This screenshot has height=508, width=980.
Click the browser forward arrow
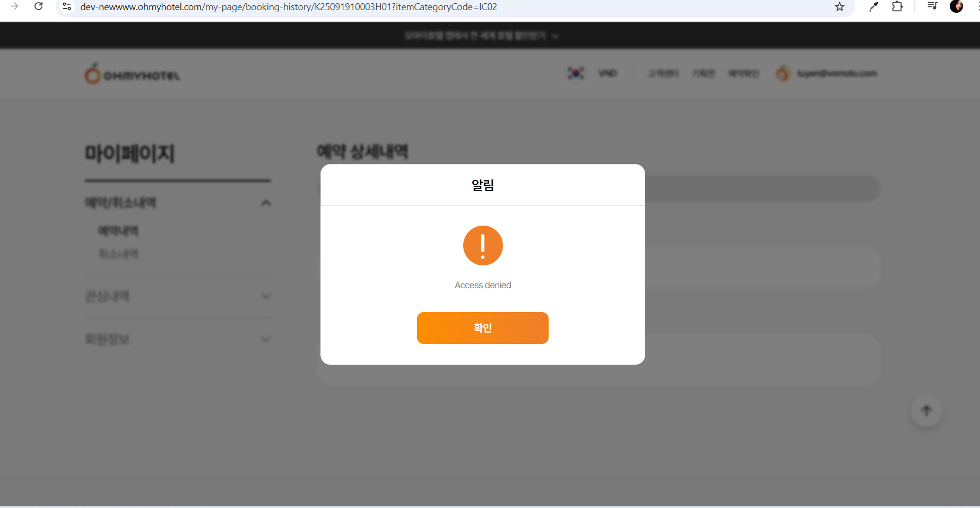tap(14, 6)
